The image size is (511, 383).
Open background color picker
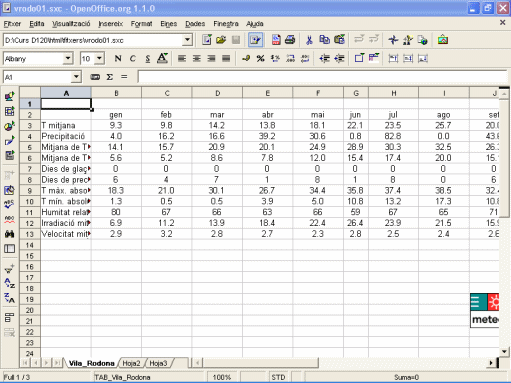(x=374, y=59)
